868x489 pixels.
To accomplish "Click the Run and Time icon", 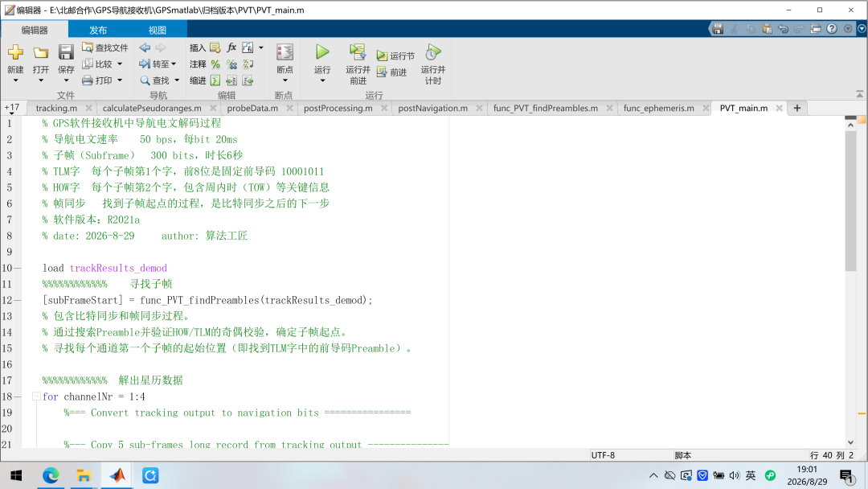I will point(433,52).
